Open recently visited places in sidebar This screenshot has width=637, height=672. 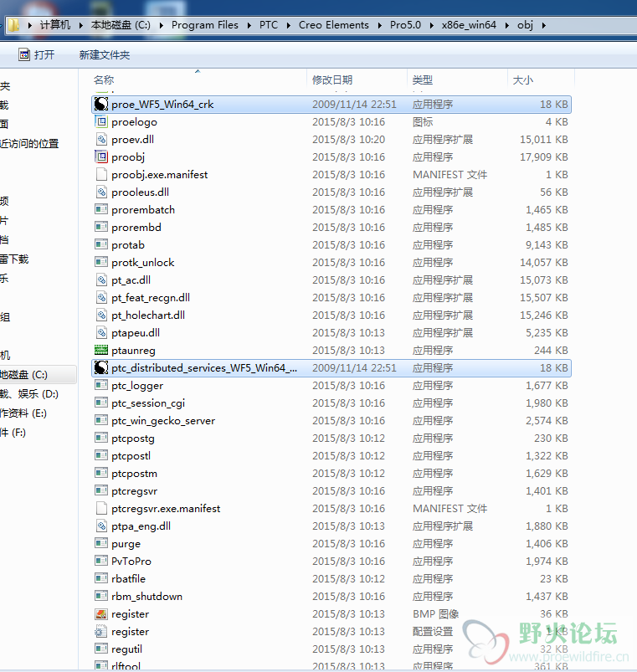(x=29, y=144)
